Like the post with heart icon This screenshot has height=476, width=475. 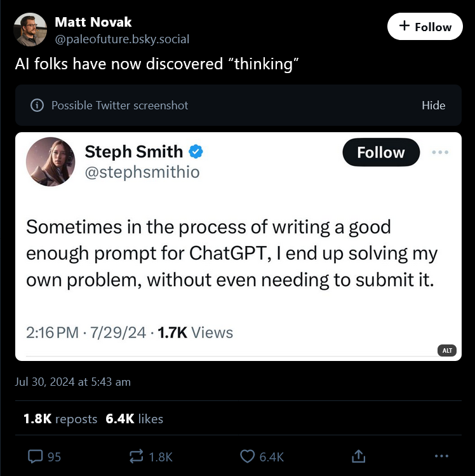(248, 456)
